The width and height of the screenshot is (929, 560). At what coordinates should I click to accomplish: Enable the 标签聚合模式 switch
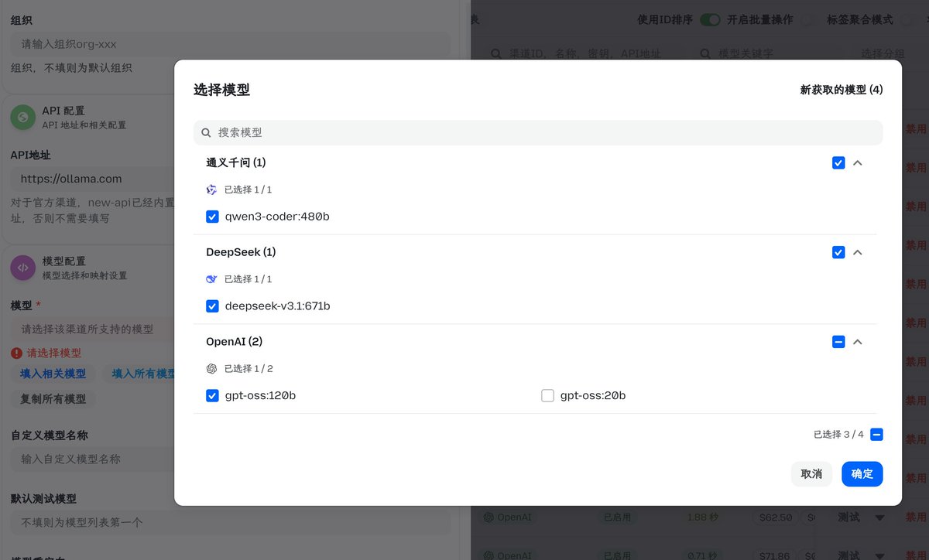coord(909,20)
